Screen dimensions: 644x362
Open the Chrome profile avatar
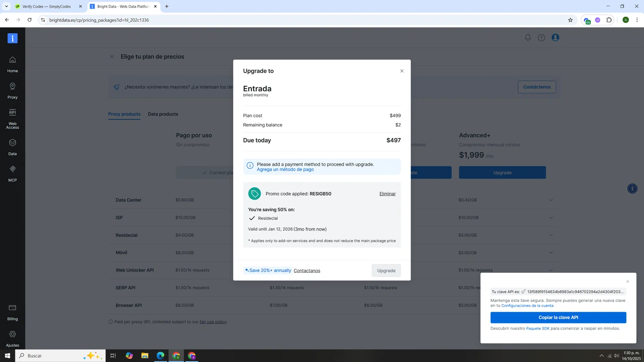point(626,20)
